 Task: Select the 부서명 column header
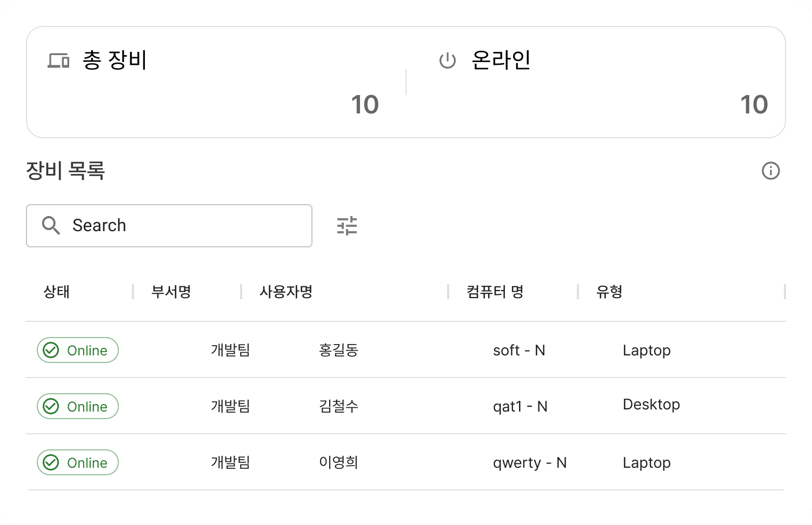[169, 292]
